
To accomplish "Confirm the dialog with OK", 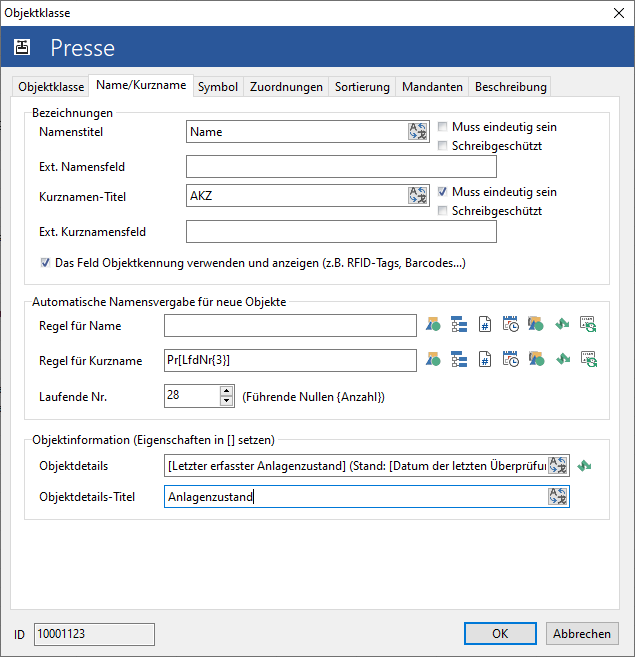I will 500,634.
